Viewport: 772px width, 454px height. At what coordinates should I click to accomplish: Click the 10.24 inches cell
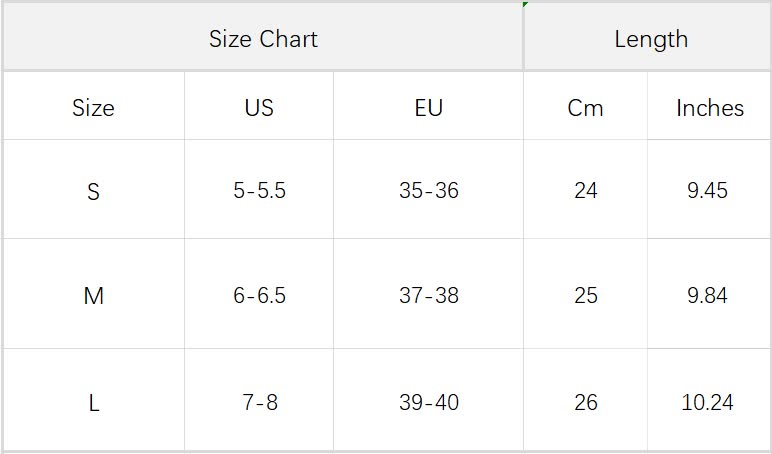tap(707, 403)
